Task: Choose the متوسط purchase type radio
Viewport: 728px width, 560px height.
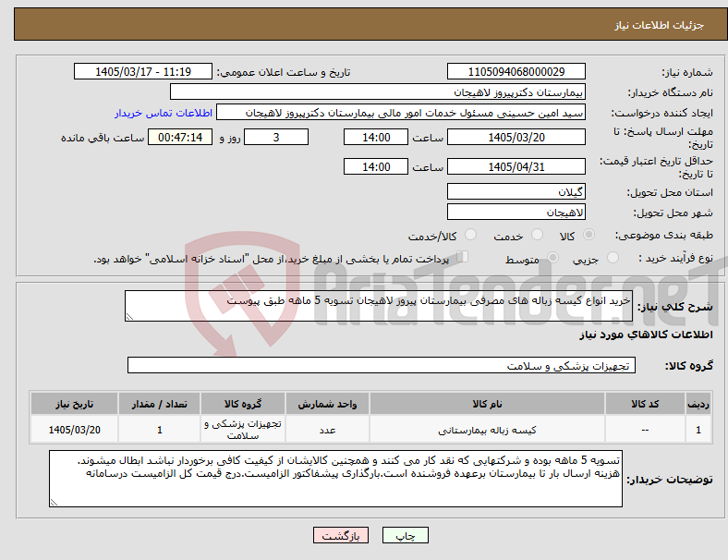Action: pyautogui.click(x=552, y=258)
